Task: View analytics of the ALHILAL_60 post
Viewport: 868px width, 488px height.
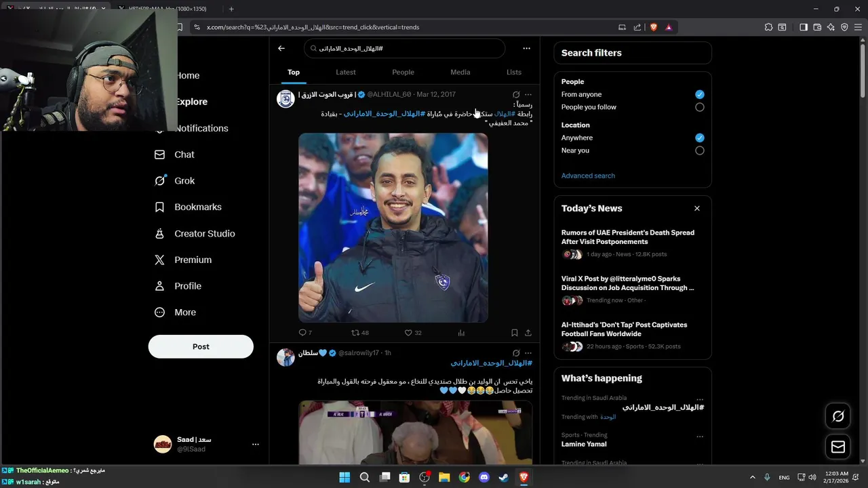Action: [x=461, y=333]
